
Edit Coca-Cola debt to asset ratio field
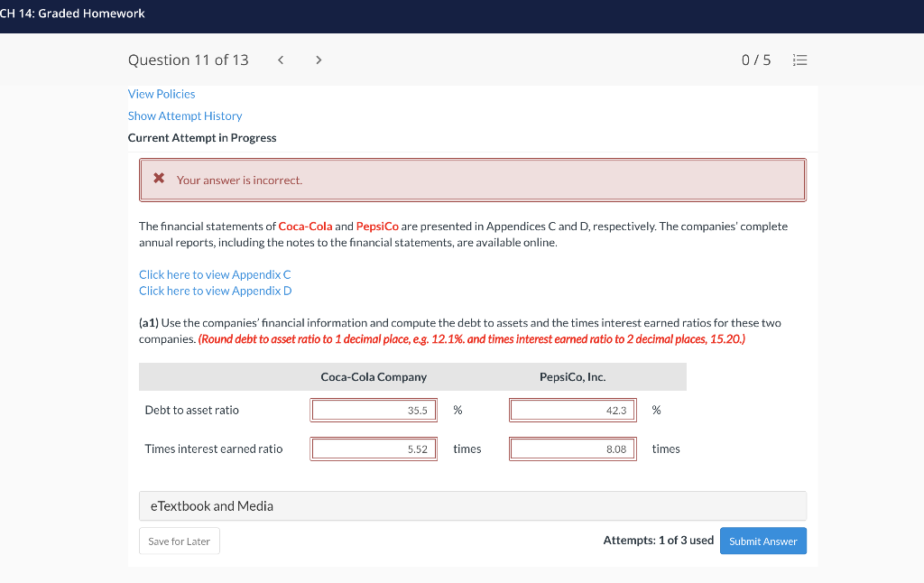pos(374,411)
